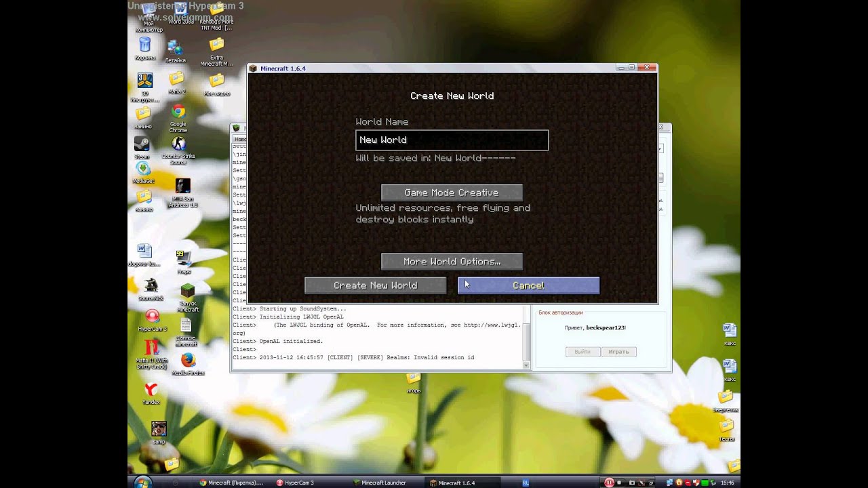Screen dimensions: 868x488
Task: Open SourceNick desktop shortcut
Action: [x=151, y=289]
